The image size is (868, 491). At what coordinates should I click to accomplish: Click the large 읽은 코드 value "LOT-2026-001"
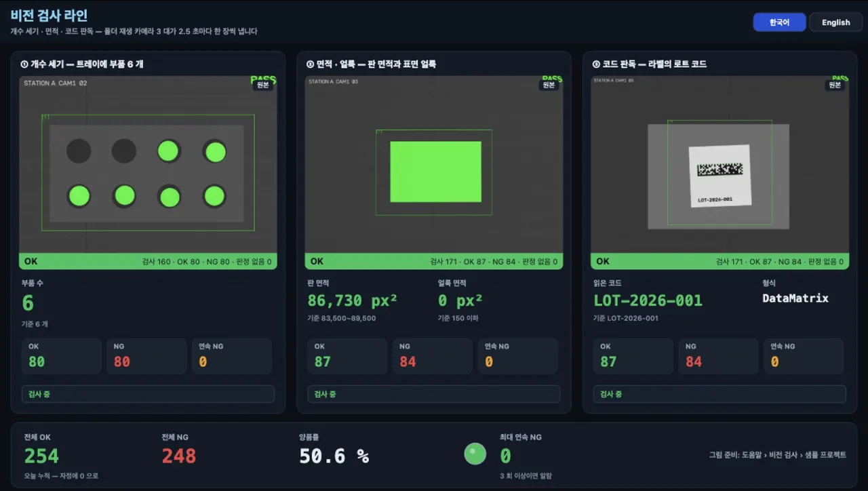coord(648,300)
